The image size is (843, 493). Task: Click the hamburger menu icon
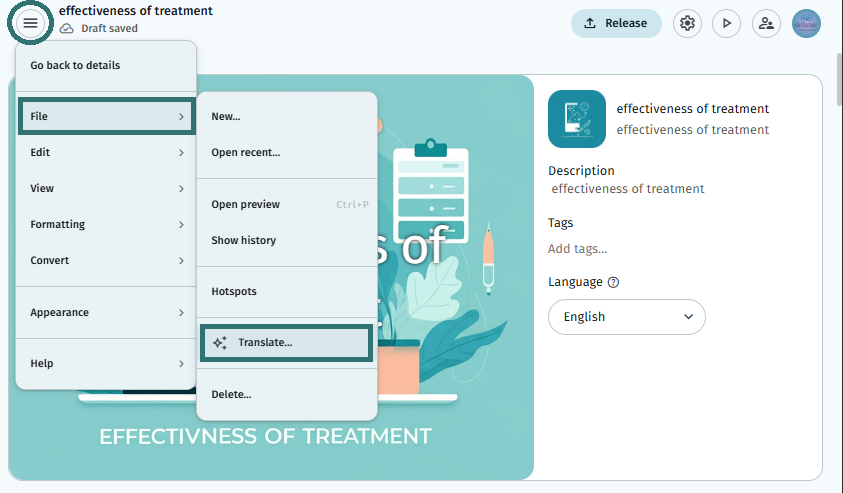point(30,23)
